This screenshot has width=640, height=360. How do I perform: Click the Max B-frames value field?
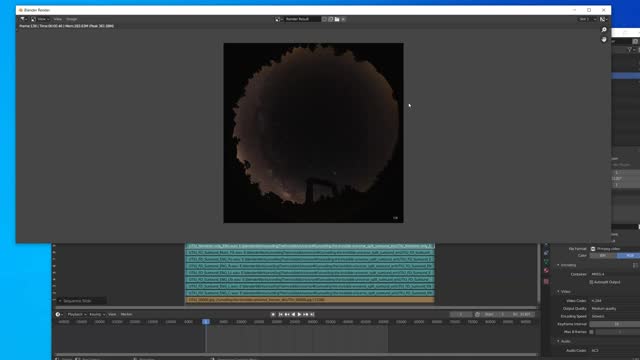(618, 332)
